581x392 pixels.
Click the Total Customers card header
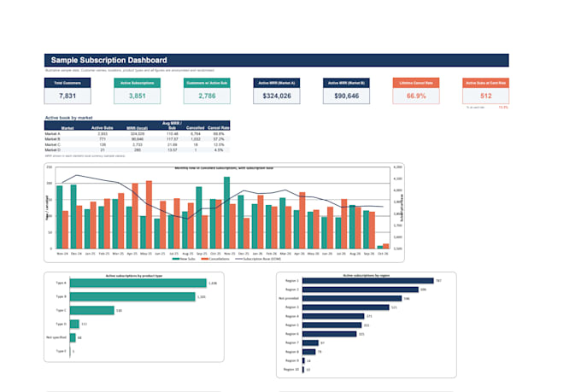coord(67,83)
